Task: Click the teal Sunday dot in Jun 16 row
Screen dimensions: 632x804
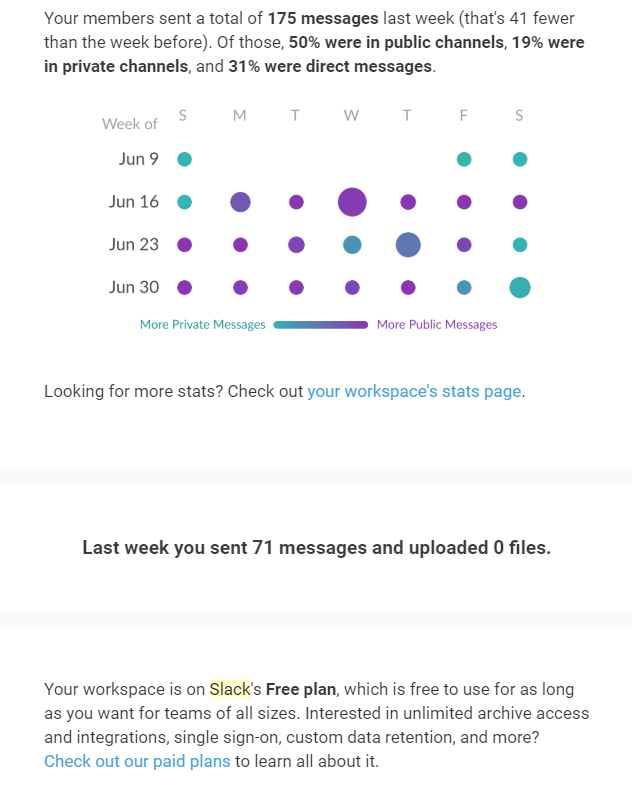Action: tap(185, 202)
